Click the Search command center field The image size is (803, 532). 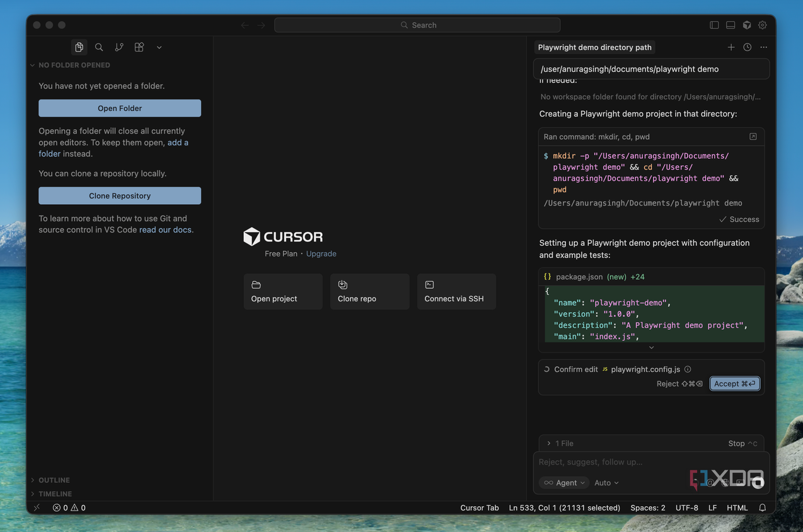click(417, 25)
